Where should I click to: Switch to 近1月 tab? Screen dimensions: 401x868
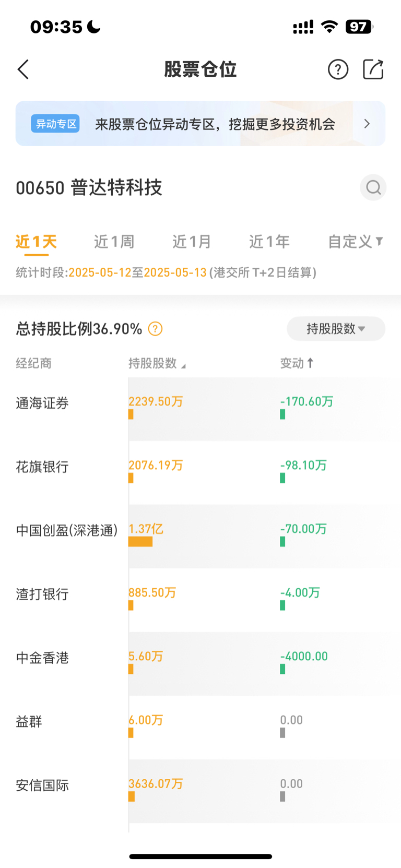pyautogui.click(x=192, y=242)
